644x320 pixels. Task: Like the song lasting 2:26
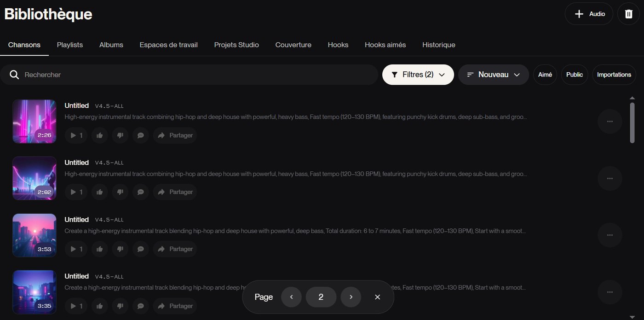[x=99, y=135]
